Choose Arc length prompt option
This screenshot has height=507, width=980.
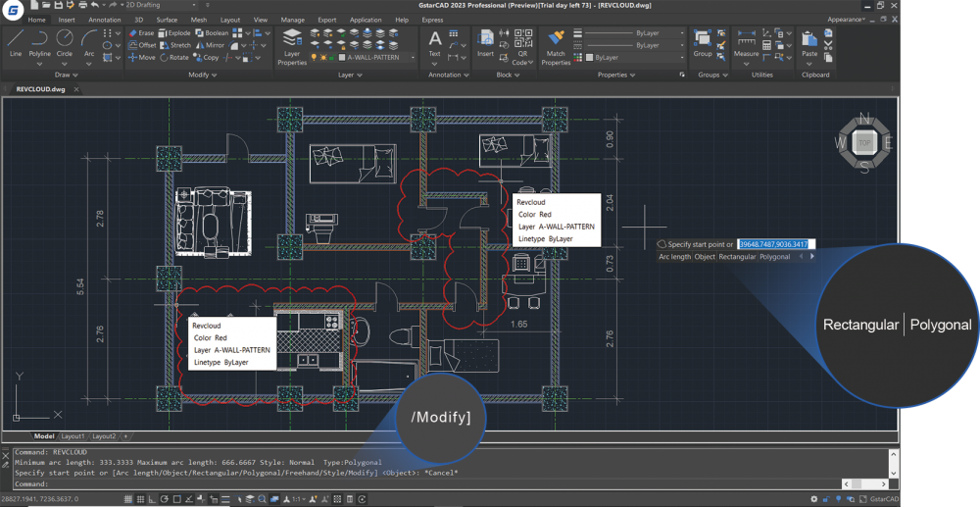(x=675, y=257)
